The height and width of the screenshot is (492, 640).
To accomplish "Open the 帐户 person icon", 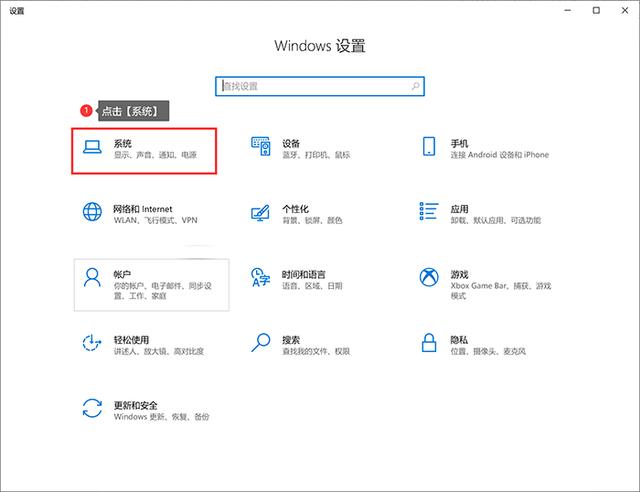I will click(92, 278).
